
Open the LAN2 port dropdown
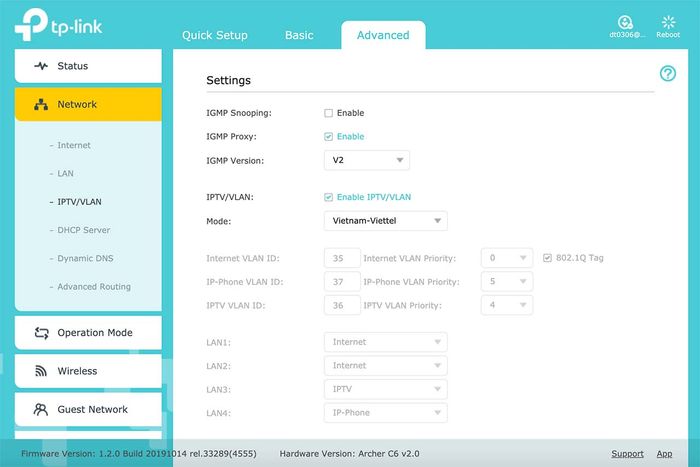386,366
